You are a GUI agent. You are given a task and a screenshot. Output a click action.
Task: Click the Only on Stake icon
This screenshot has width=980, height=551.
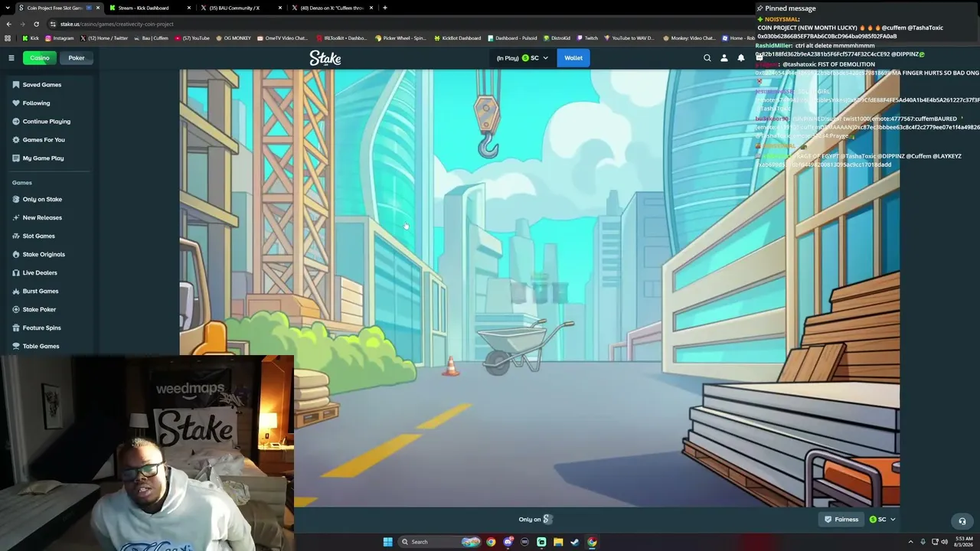point(16,200)
